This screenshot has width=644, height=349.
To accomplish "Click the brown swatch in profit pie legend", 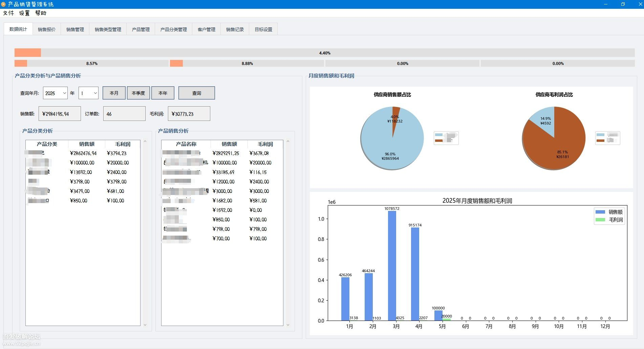I will click(x=600, y=140).
